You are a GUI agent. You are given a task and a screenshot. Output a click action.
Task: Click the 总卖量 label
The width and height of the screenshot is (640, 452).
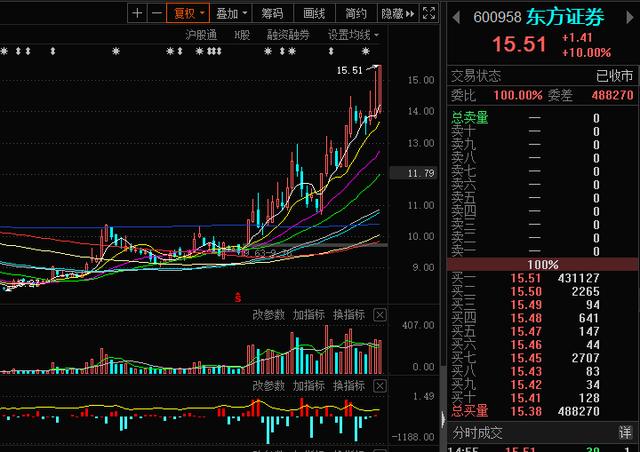click(x=470, y=118)
